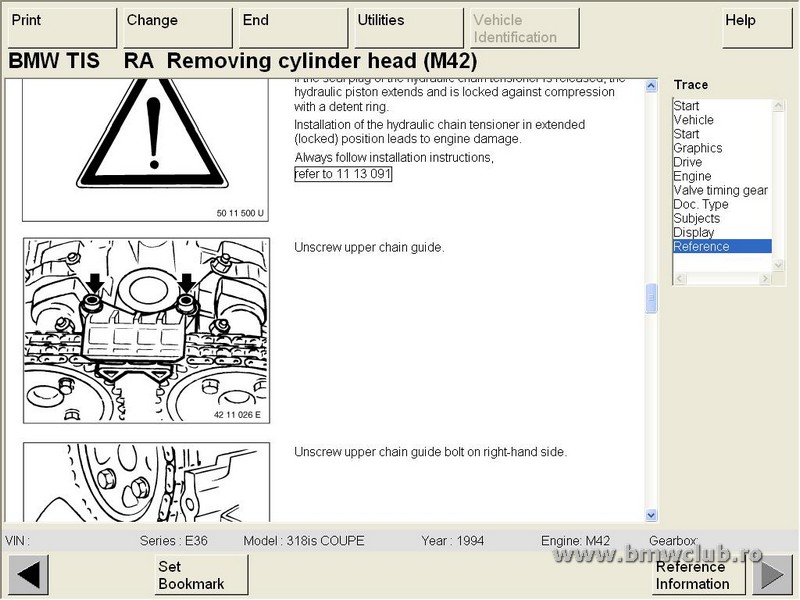Open the upper chain guide illustration
This screenshot has height=600, width=800.
(x=146, y=329)
